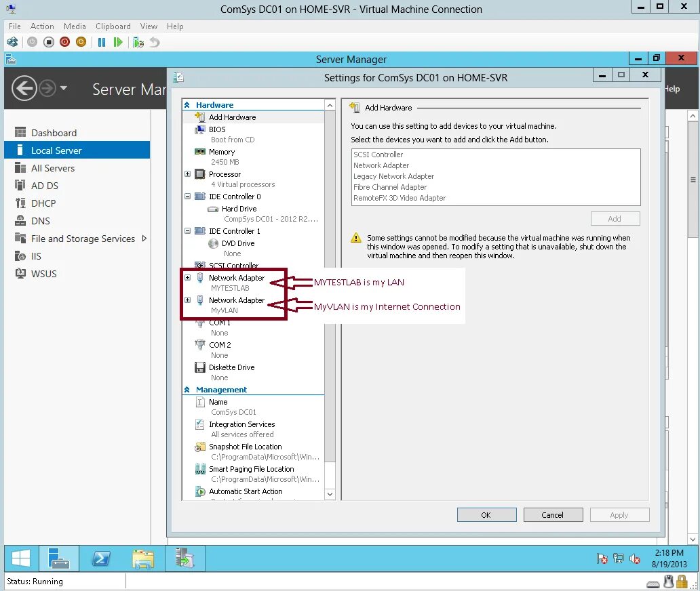Collapse the Management section
This screenshot has height=591, width=700.
coord(187,390)
